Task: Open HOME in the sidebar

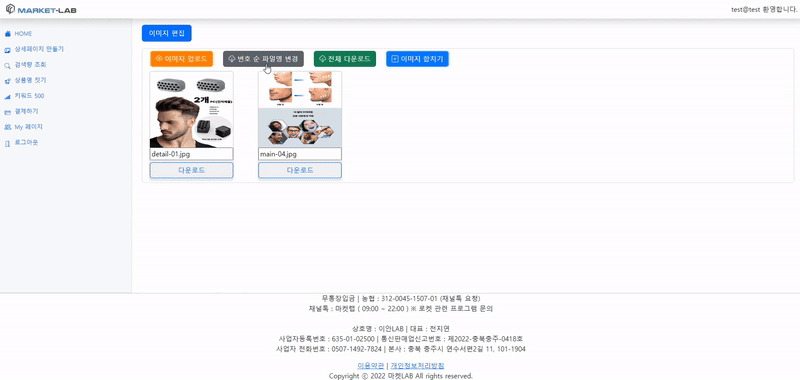Action: (23, 34)
